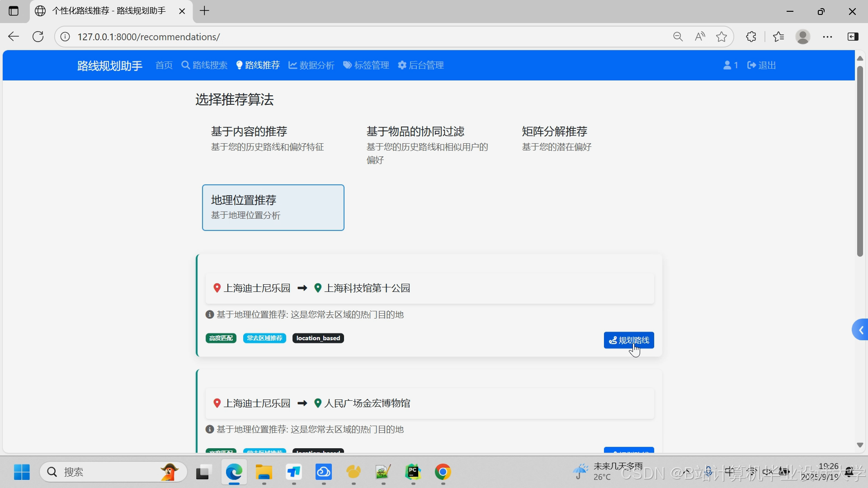The width and height of the screenshot is (868, 488).
Task: Click 规划路线 button for 上海科技馆 route
Action: (628, 340)
